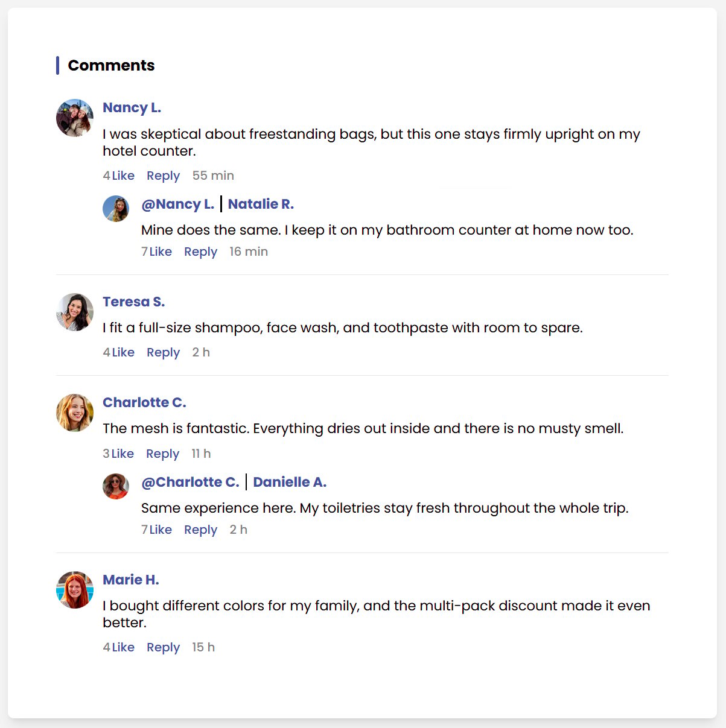This screenshot has width=726, height=728.
Task: Click Marie H.'s avatar image
Action: (75, 590)
